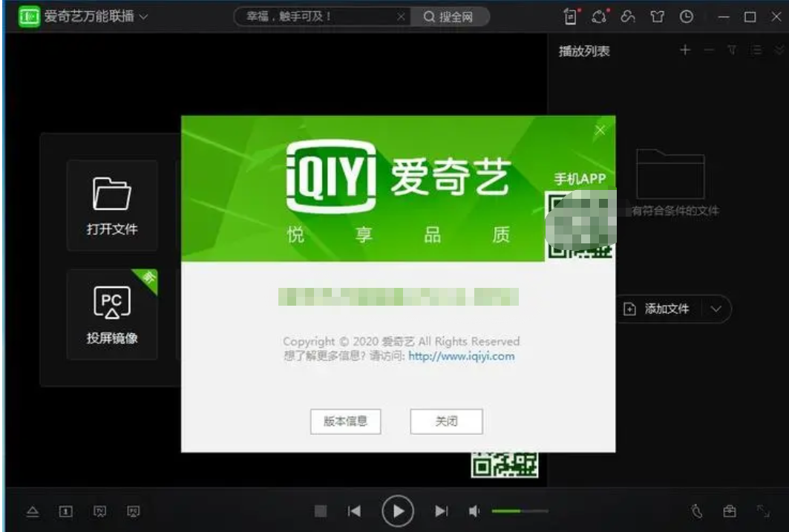Click the playlist filter icon
The height and width of the screenshot is (532, 789).
[732, 50]
